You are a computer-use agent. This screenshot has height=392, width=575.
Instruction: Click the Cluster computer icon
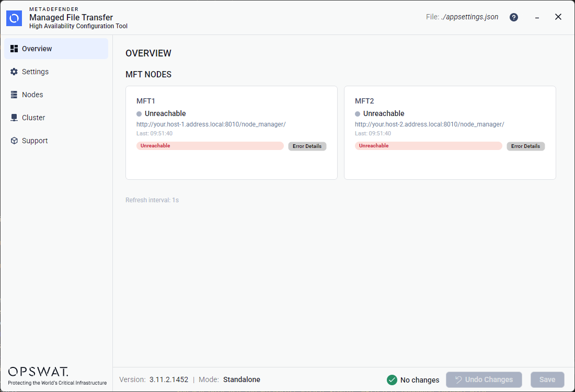[x=14, y=118]
